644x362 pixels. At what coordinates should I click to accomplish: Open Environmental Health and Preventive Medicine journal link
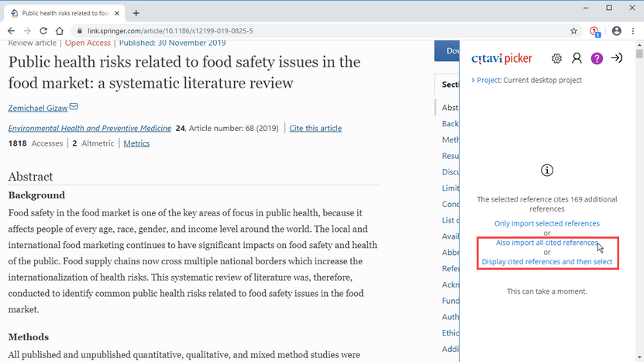pos(90,128)
